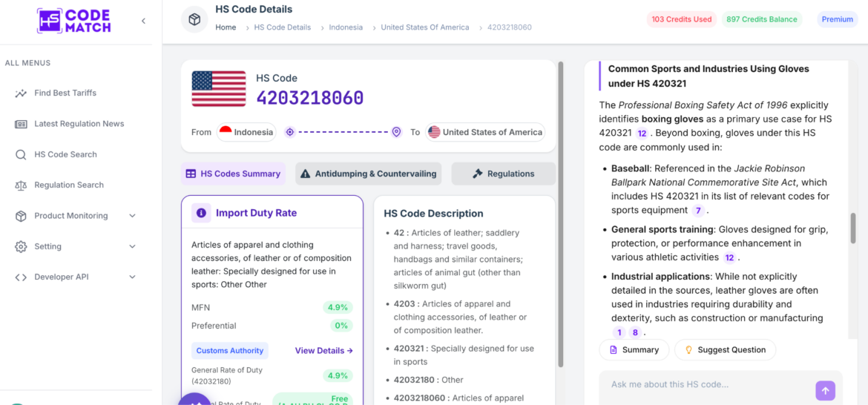Click the chat panel scrollbar thumb
Screen dimensions: 868x405
coord(853,228)
